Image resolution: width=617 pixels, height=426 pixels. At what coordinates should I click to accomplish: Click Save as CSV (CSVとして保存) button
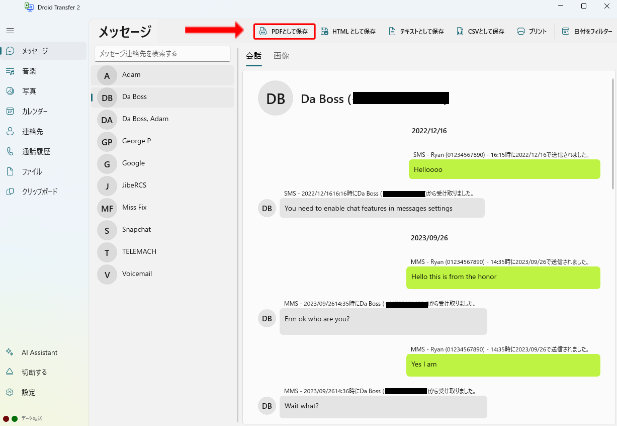[x=480, y=31]
